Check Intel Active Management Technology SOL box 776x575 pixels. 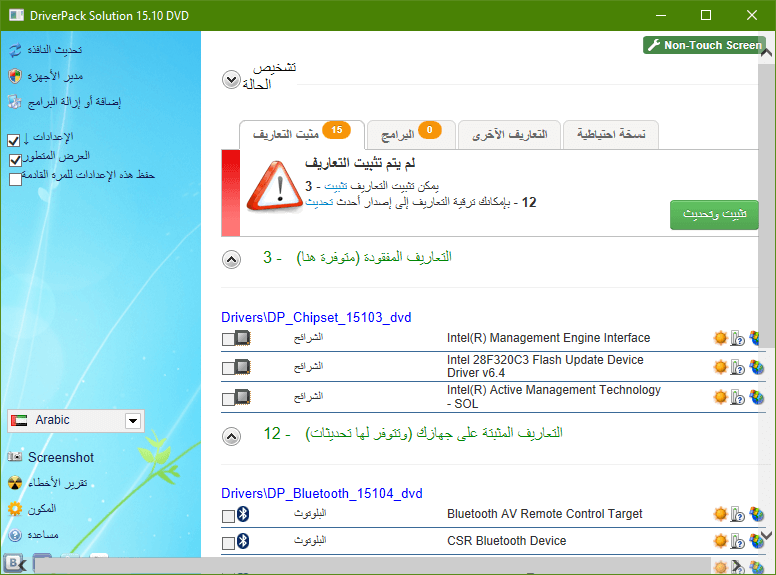228,399
